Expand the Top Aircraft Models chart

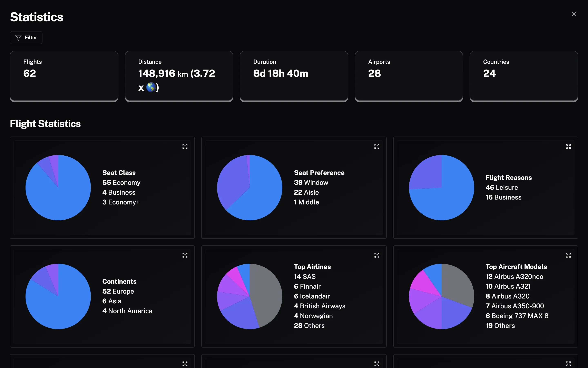coord(568,255)
